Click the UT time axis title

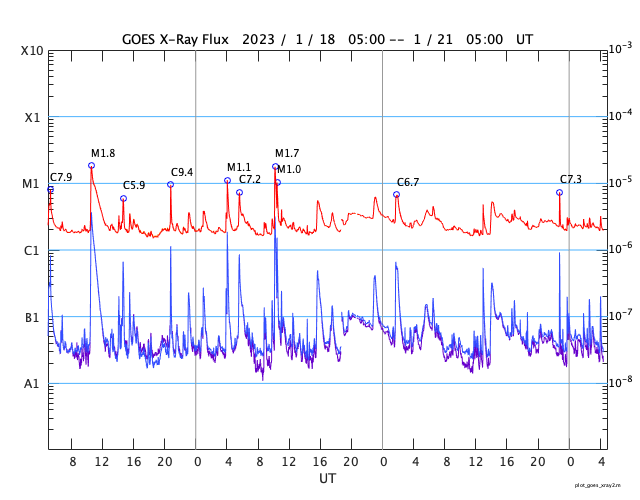327,478
